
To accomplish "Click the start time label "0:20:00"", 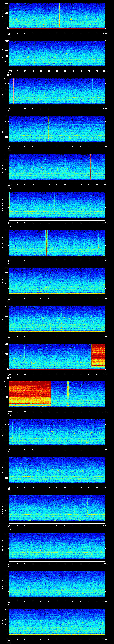I will pos(9,184).
